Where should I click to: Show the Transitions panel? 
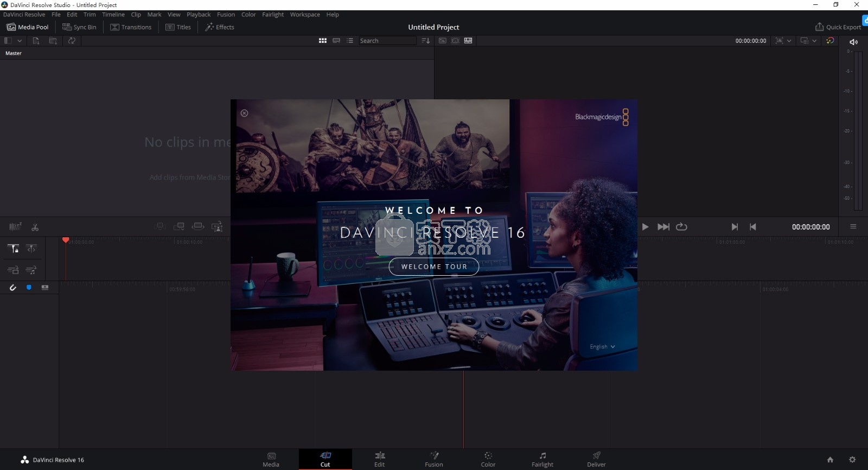click(x=131, y=27)
